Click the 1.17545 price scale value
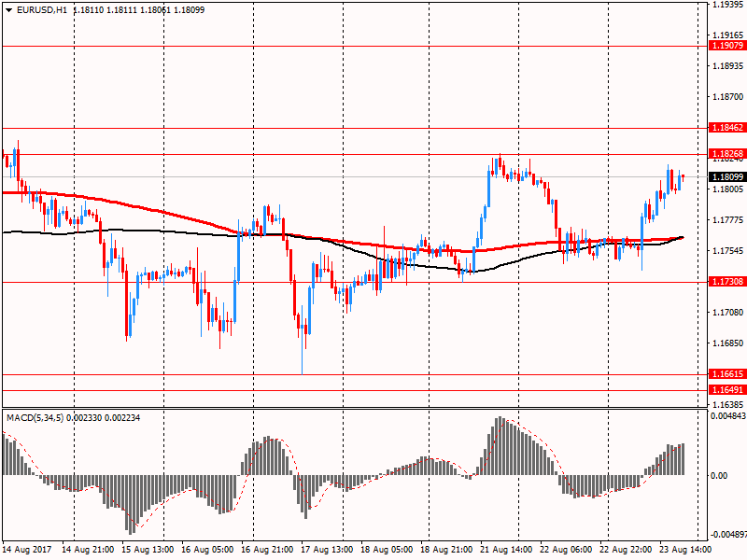Image resolution: width=747 pixels, height=560 pixels. point(727,251)
